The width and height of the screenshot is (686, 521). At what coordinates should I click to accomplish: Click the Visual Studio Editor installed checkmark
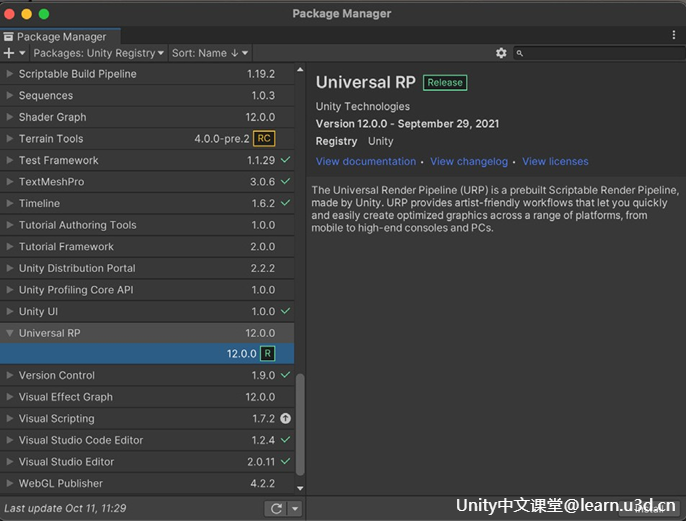click(x=285, y=462)
